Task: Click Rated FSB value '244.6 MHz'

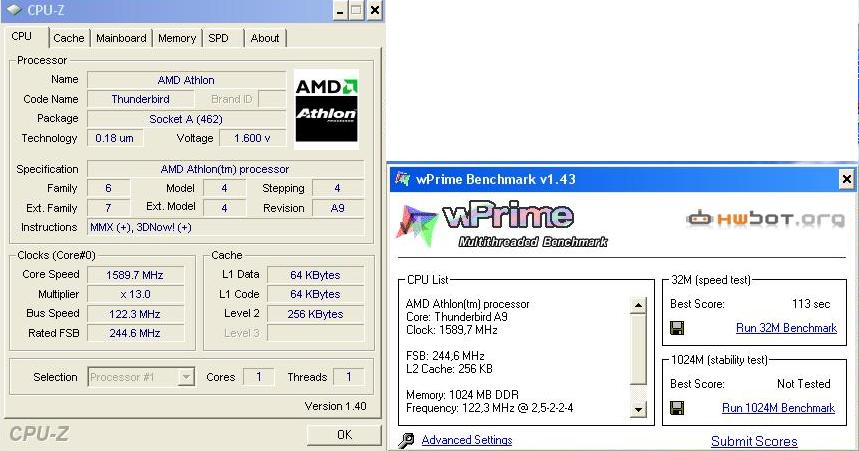Action: (135, 333)
